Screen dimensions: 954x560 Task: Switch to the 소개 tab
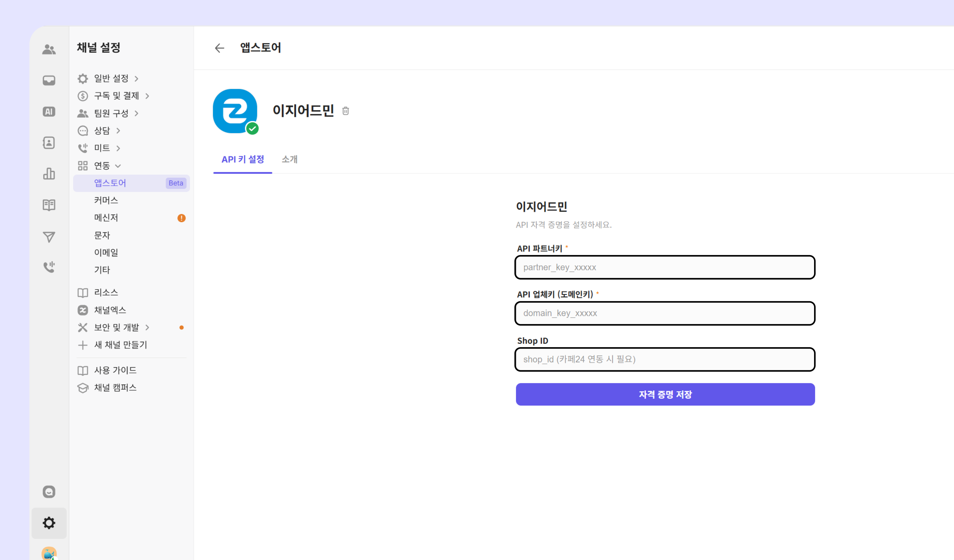coord(289,159)
